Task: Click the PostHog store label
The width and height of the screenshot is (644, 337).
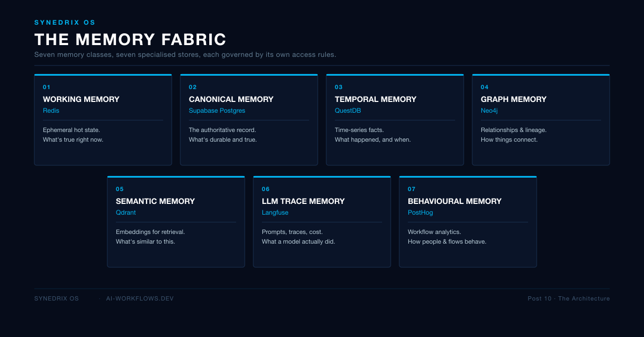Action: tap(420, 213)
